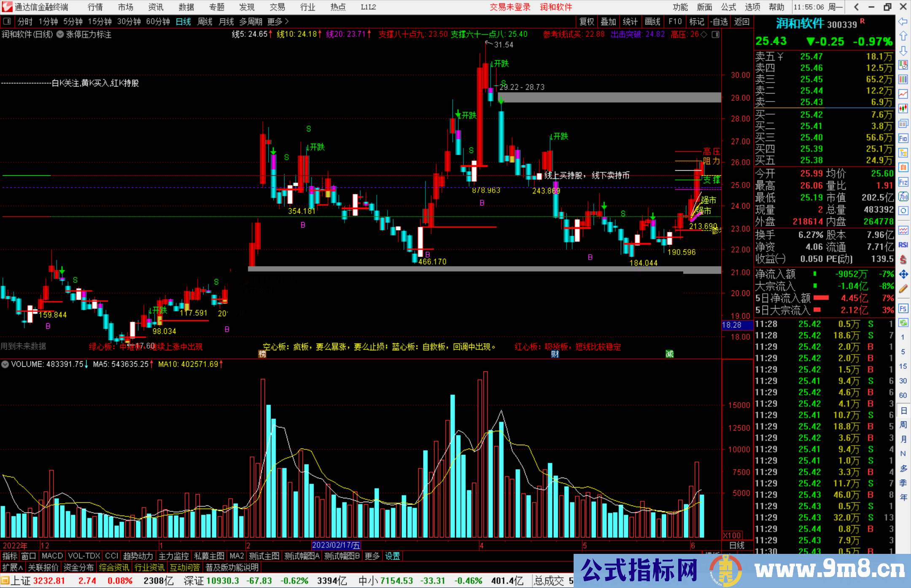Click the 润和软件 stock name header
The height and width of the screenshot is (588, 911).
[x=800, y=24]
